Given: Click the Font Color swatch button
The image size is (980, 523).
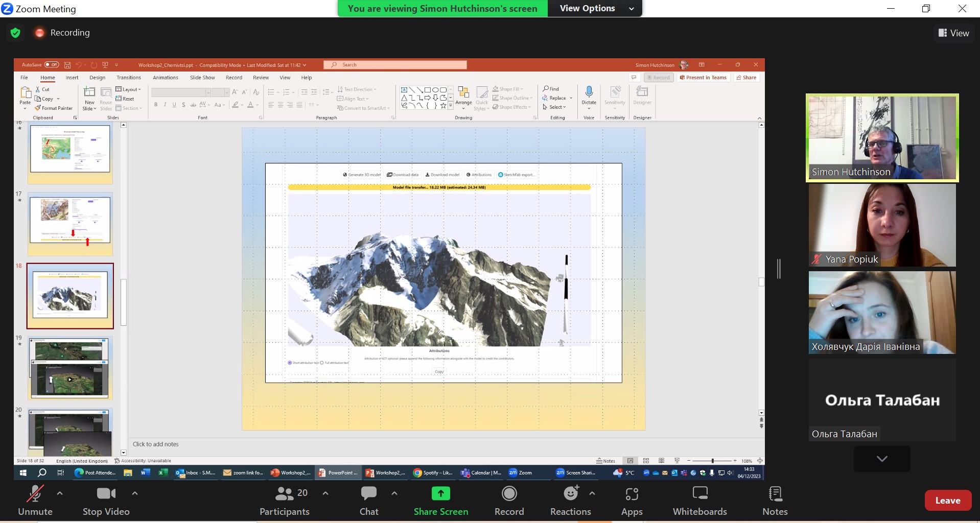Looking at the screenshot, I should [x=250, y=105].
